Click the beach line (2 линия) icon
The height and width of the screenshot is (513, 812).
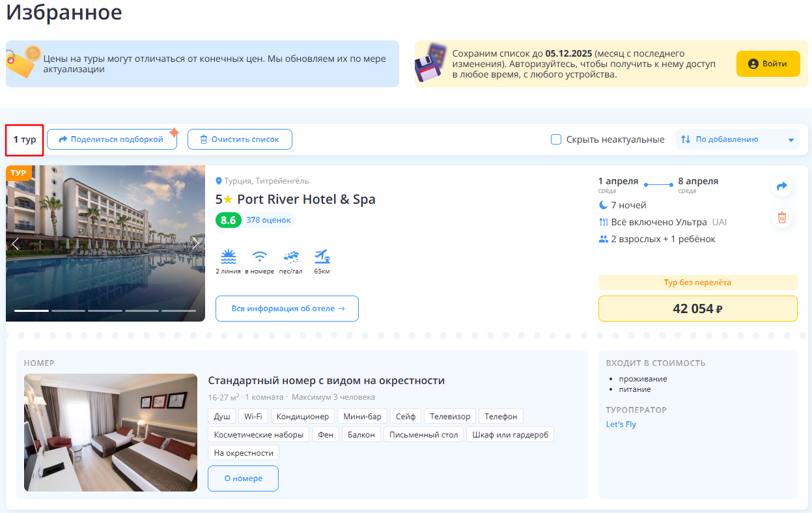[x=228, y=256]
